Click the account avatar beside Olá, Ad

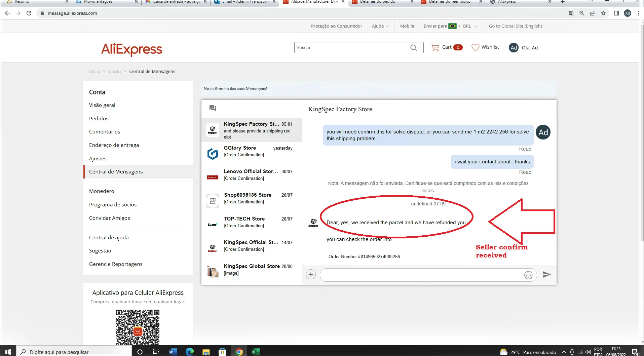514,48
